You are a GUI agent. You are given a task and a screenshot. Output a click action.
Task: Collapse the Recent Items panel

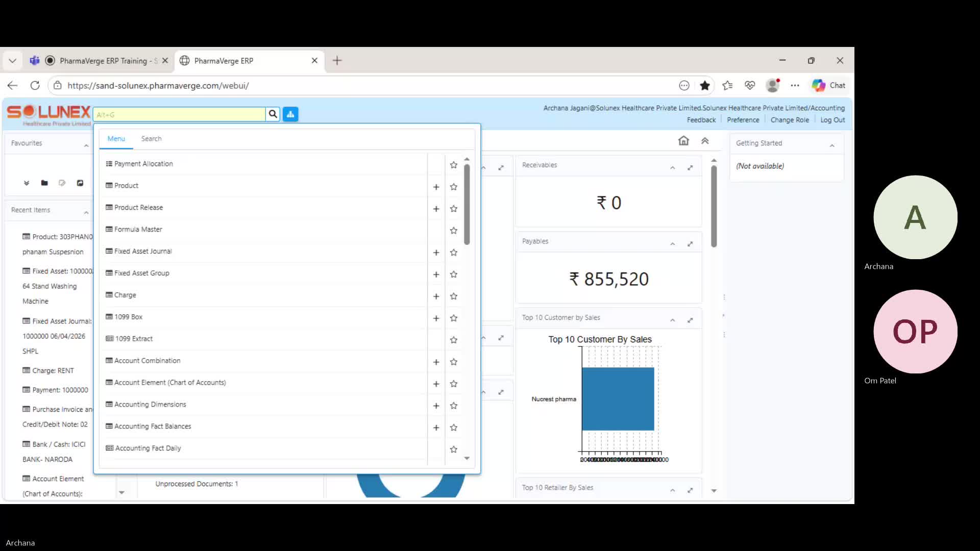86,213
